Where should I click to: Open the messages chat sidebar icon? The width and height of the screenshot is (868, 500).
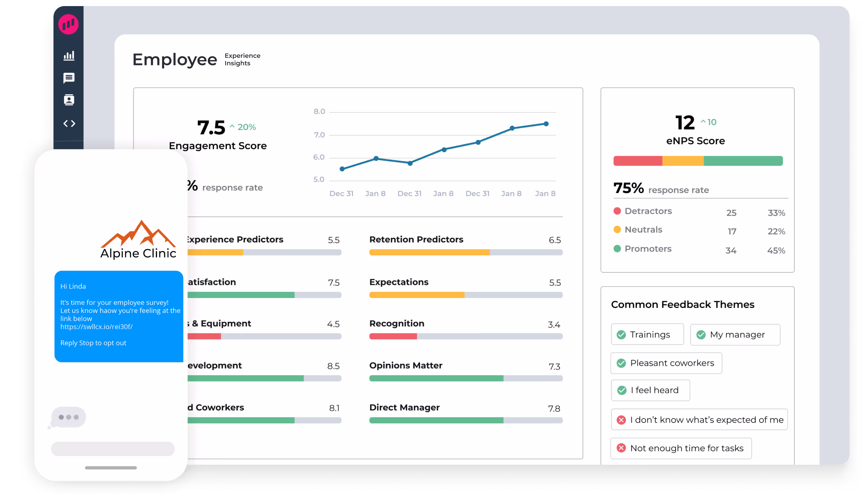coord(69,78)
